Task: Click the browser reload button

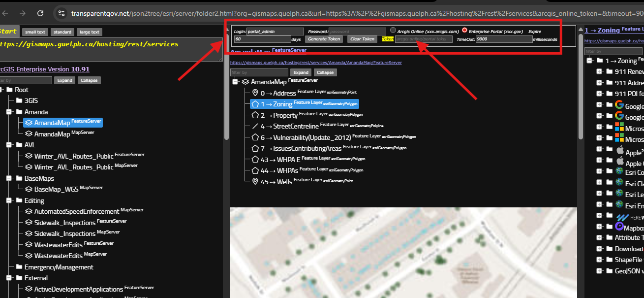Action: pyautogui.click(x=40, y=13)
